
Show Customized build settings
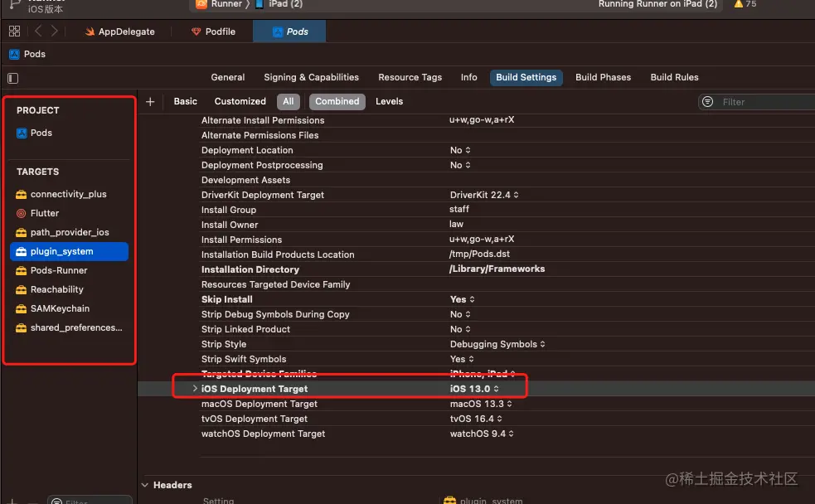[240, 101]
